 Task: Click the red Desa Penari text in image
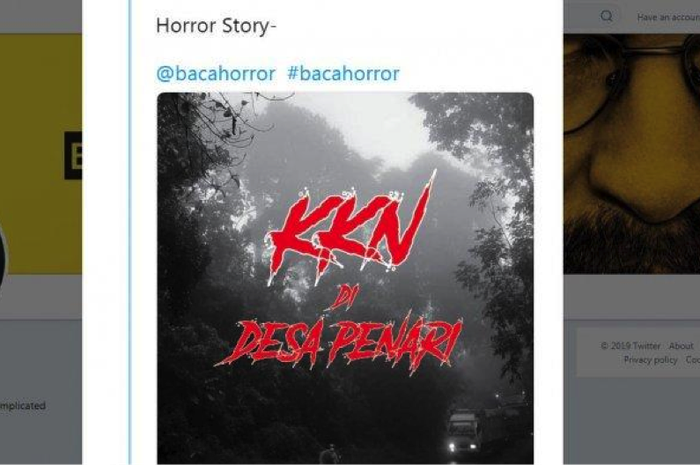click(x=339, y=341)
